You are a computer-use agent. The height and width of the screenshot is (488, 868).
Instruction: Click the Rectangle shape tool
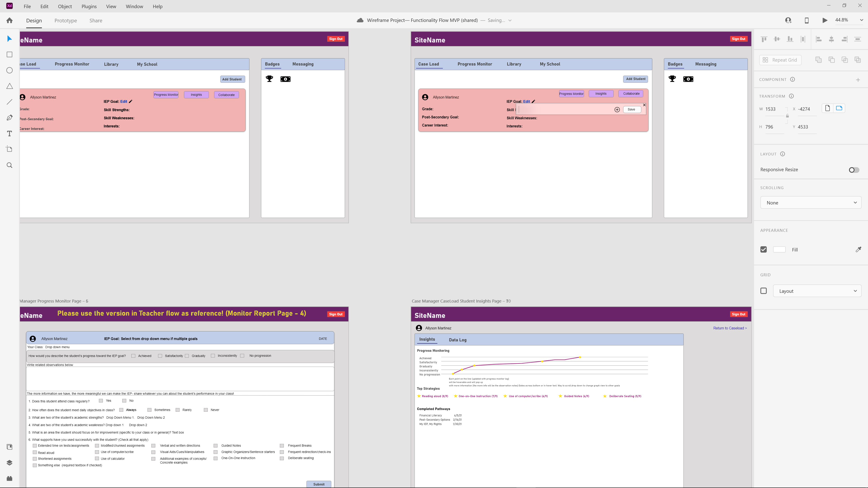pyautogui.click(x=9, y=54)
